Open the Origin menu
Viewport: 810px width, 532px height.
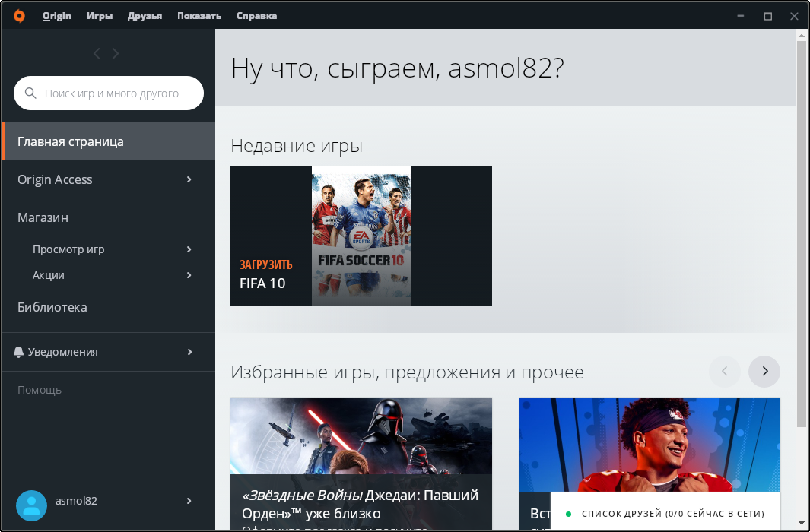pos(57,16)
